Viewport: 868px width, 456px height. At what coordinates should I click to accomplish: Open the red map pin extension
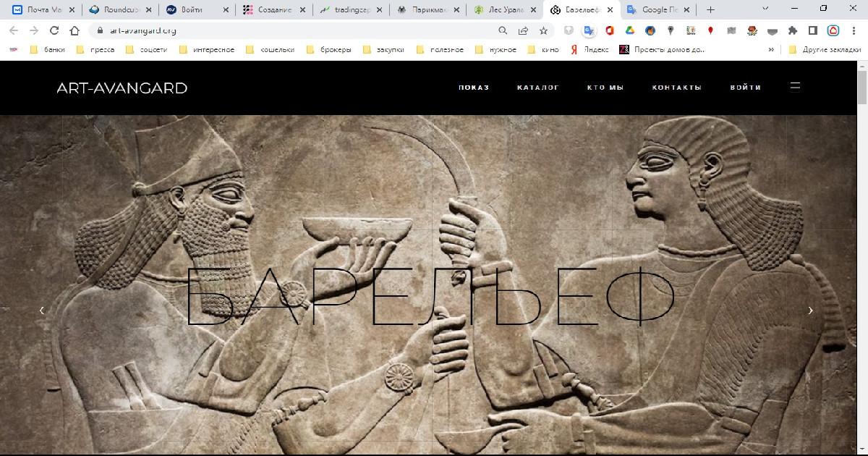[711, 30]
